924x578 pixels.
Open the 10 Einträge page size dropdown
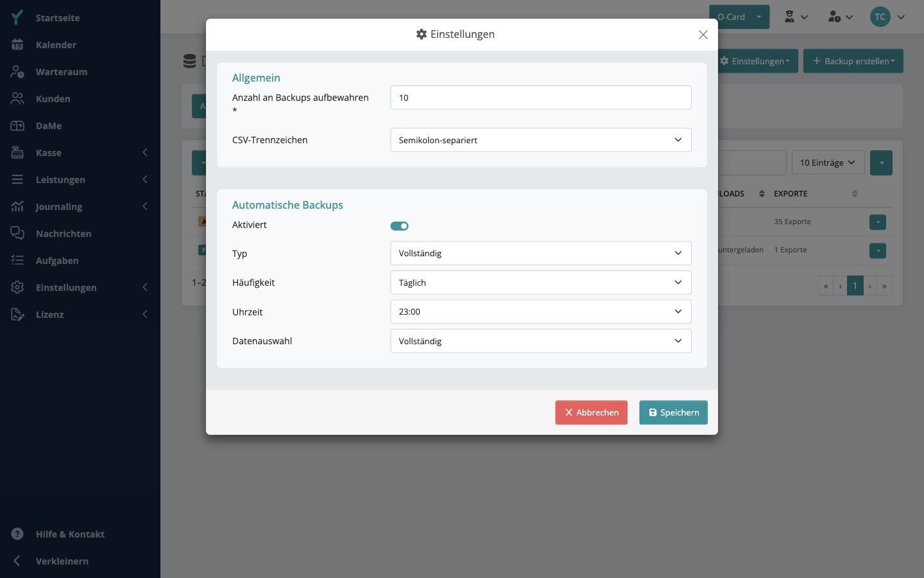point(828,163)
